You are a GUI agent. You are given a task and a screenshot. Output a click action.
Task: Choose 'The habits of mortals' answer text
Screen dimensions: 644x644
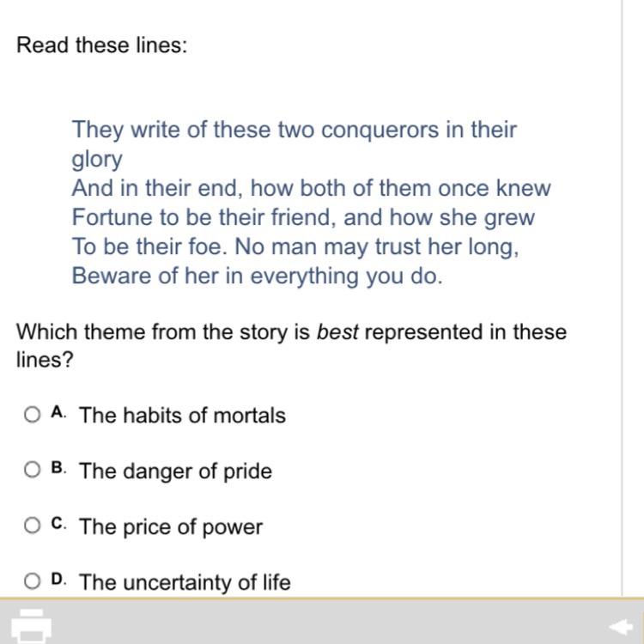tap(182, 415)
